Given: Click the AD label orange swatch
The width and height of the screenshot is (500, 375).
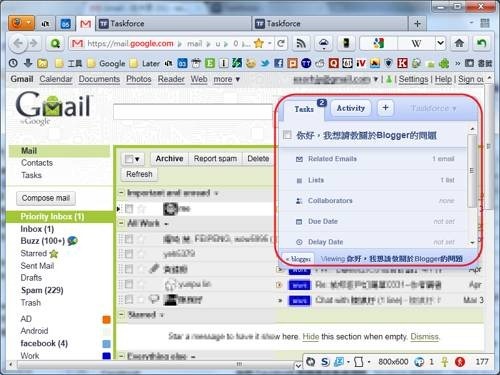Looking at the screenshot, I should (106, 320).
